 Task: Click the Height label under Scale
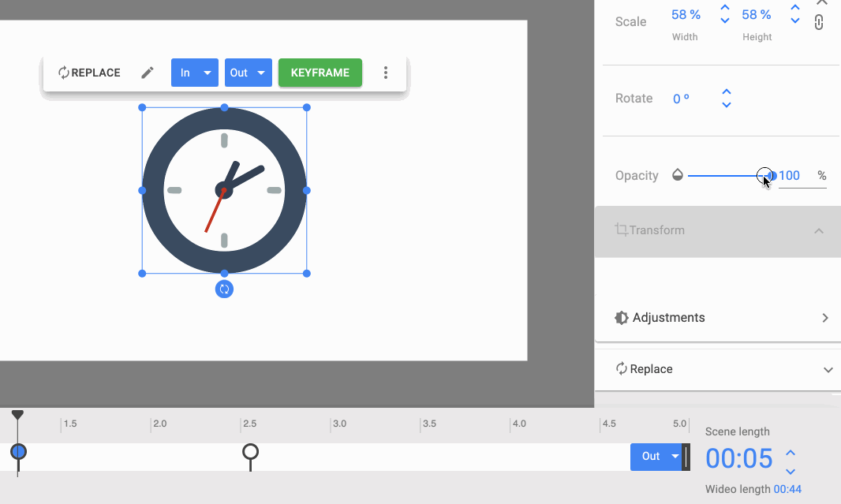tap(757, 37)
